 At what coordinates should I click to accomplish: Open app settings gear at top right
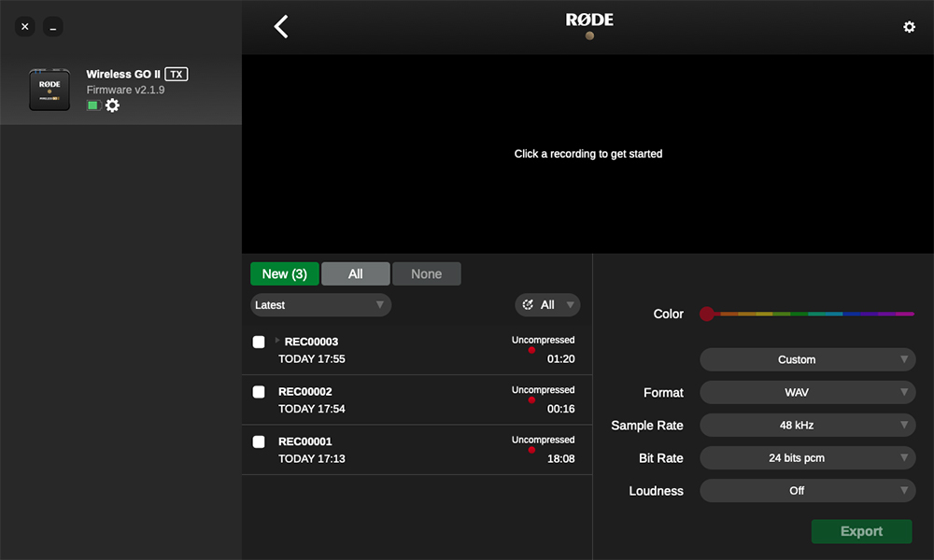909,27
